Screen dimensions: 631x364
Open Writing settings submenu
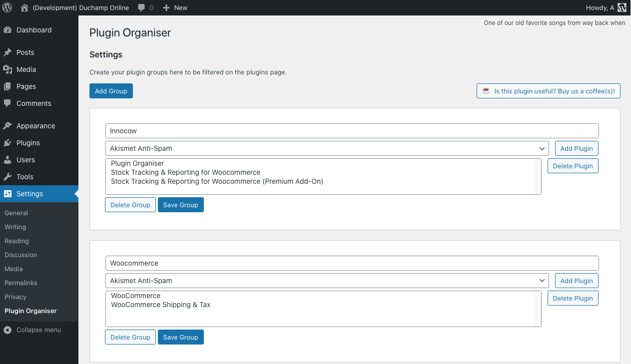click(x=15, y=227)
